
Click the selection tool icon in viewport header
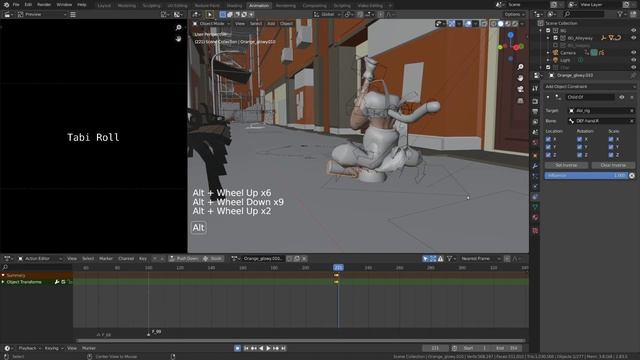click(210, 14)
